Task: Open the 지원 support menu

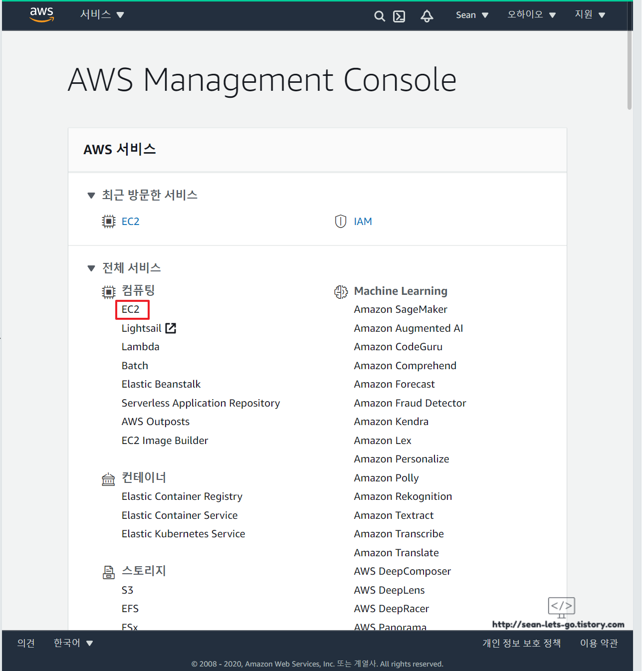Action: click(590, 14)
